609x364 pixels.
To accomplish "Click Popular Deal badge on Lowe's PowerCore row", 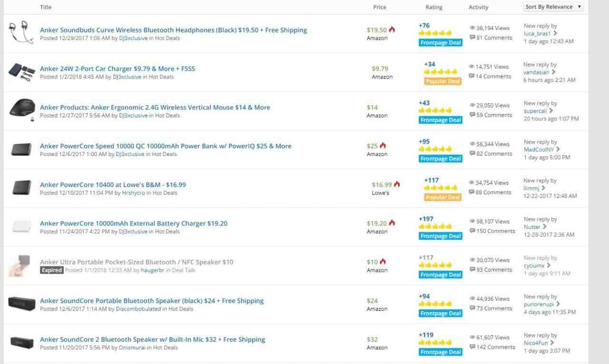I will [x=442, y=197].
